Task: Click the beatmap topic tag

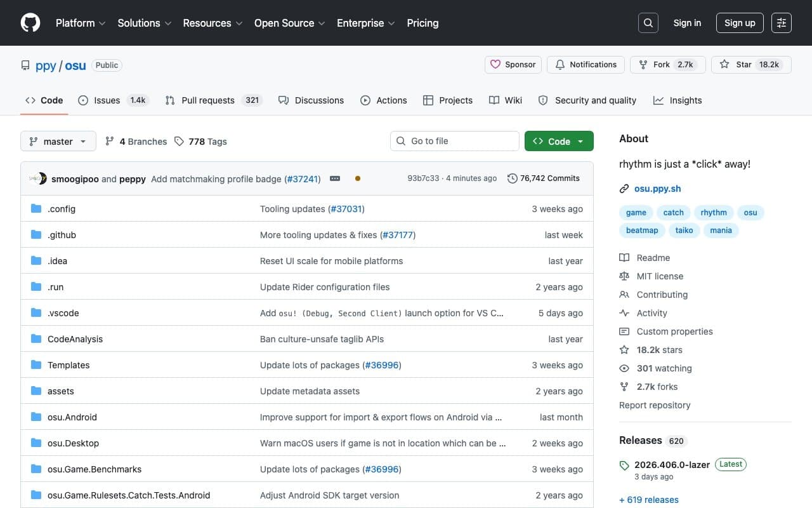Action: point(642,231)
